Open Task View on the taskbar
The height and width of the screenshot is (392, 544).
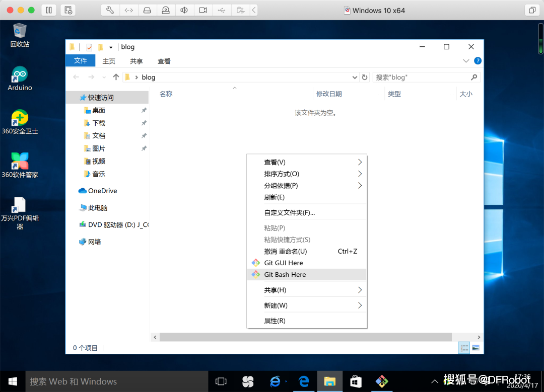(221, 381)
